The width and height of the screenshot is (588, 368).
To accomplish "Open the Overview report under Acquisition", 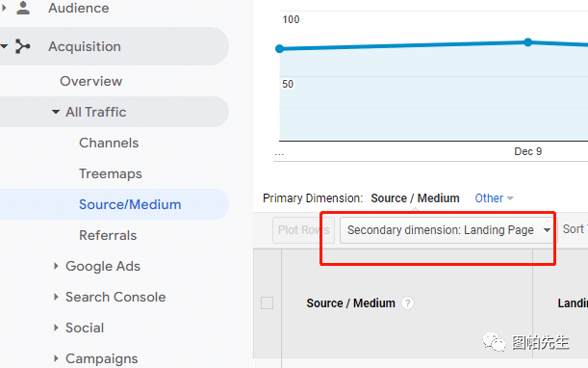I will point(91,81).
